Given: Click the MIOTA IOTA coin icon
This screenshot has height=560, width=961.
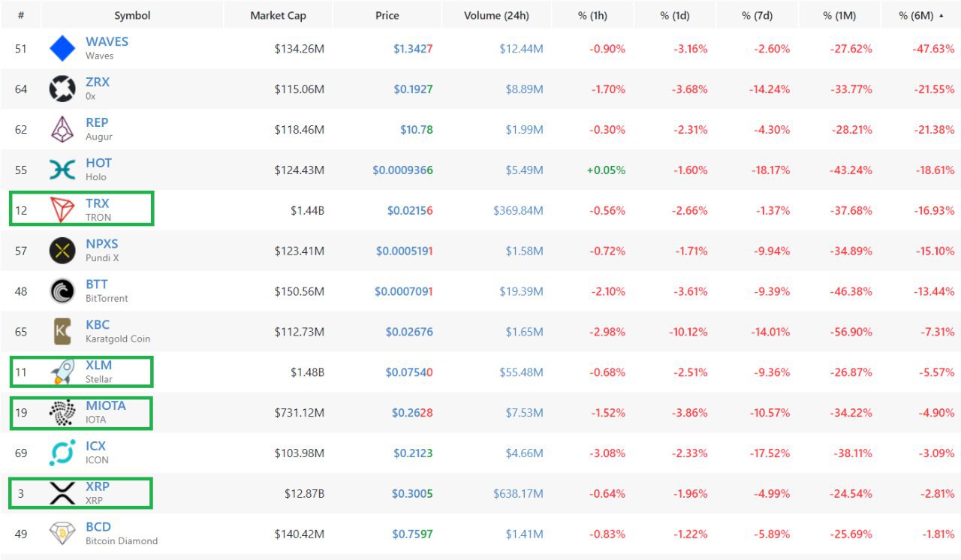Looking at the screenshot, I should point(62,413).
